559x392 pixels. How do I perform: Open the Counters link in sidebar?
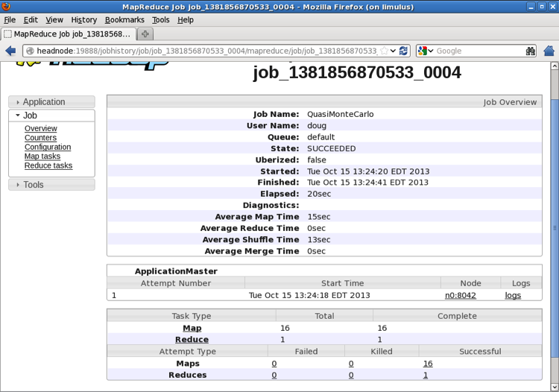pyautogui.click(x=40, y=138)
